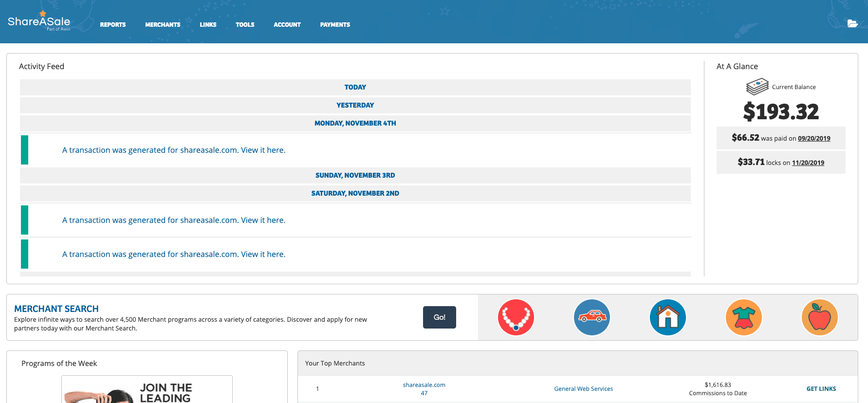Open the 09/20/2019 payment date link
Image resolution: width=868 pixels, height=403 pixels.
coord(814,138)
